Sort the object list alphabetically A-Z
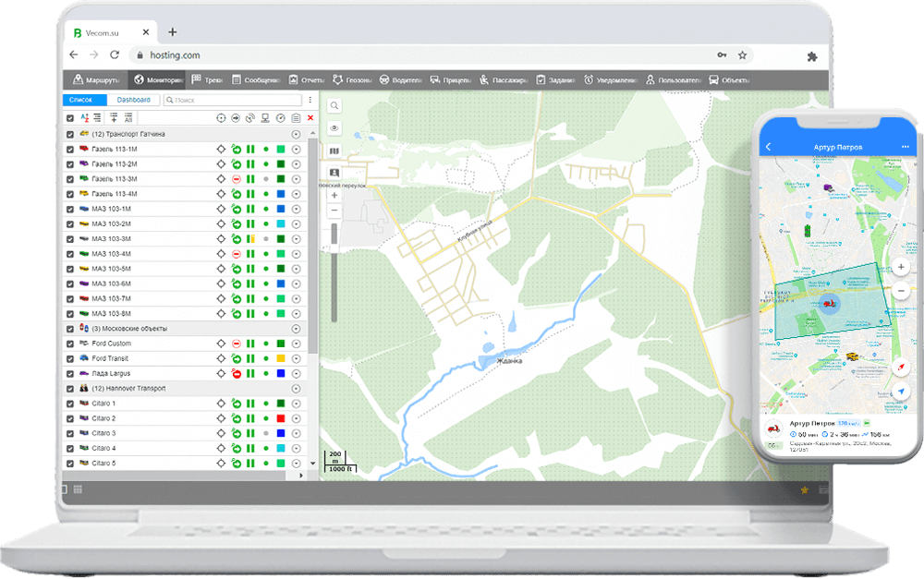 pyautogui.click(x=84, y=118)
